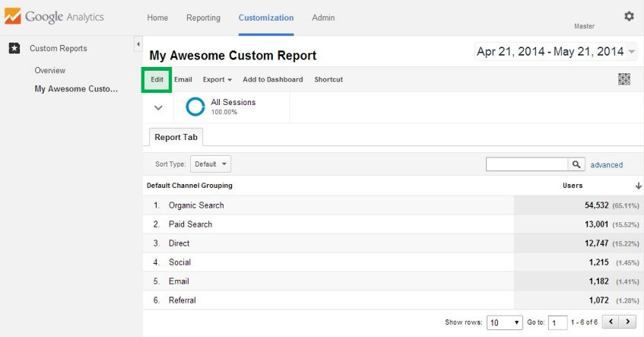Switch to the Reporting tab

[x=203, y=17]
